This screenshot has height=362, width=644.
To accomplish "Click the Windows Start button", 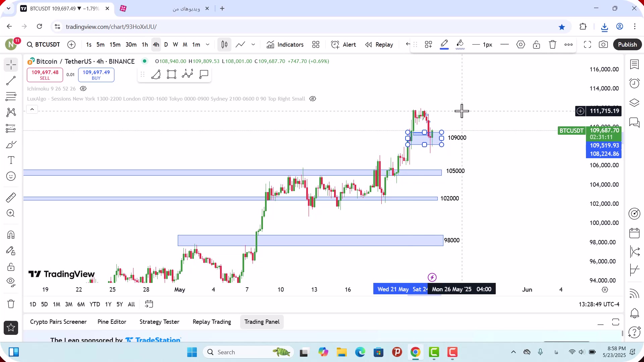I will (x=192, y=352).
